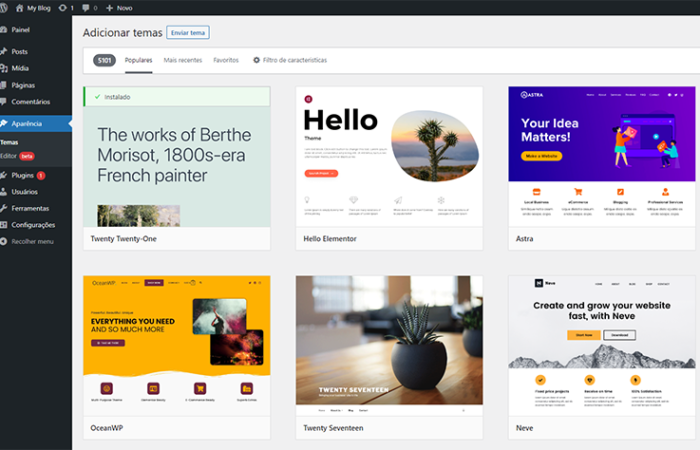
Task: Click the WordPress logo in admin bar
Action: pos(4,8)
